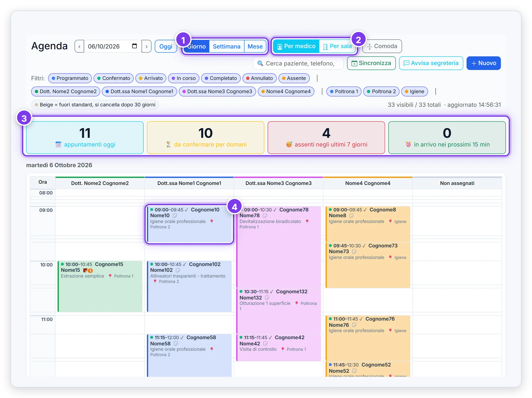Image resolution: width=532 pixels, height=398 pixels.
Task: Toggle the Annullato filter chip
Action: (x=260, y=78)
